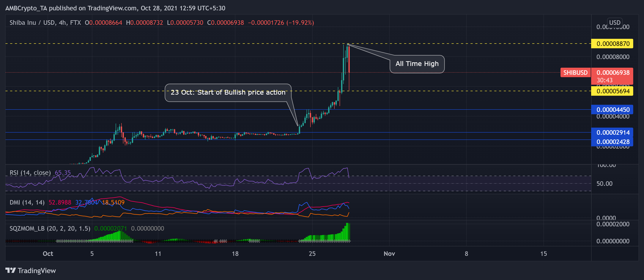Click the 11 date on time axis
The width and height of the screenshot is (644, 280).
coord(158,254)
